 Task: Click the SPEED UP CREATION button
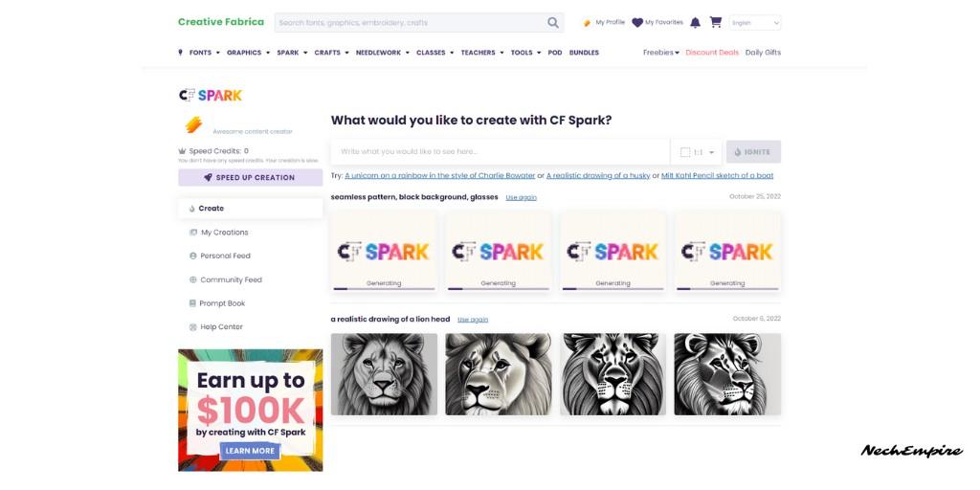pyautogui.click(x=250, y=177)
